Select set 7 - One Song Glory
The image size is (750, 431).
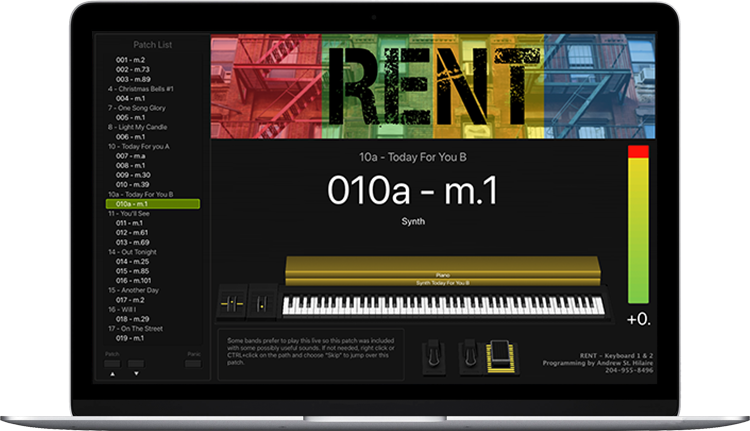click(x=137, y=108)
